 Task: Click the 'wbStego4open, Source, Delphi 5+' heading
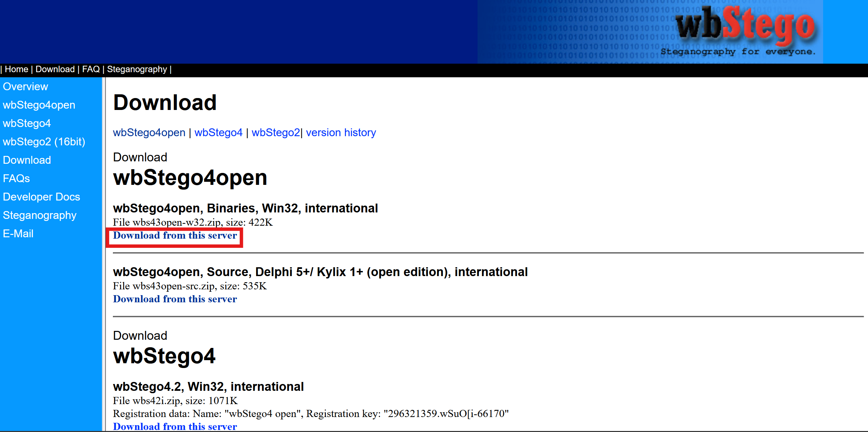pyautogui.click(x=320, y=272)
